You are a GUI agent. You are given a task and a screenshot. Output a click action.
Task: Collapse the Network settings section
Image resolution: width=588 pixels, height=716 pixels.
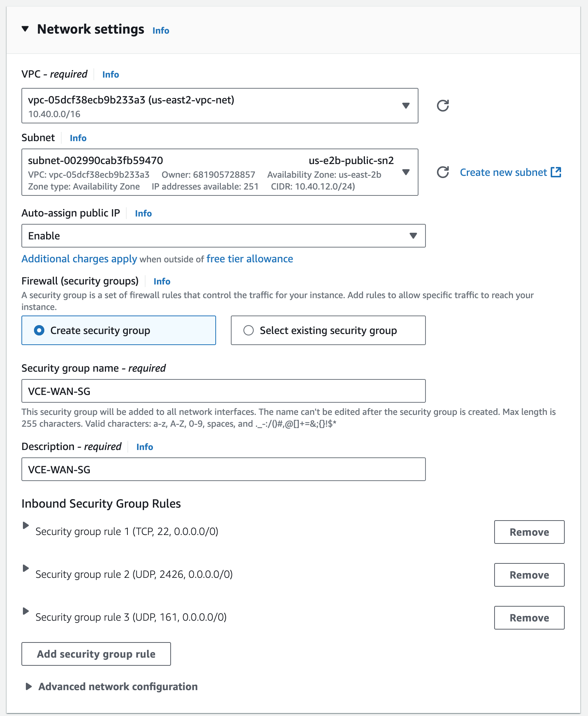pyautogui.click(x=25, y=29)
